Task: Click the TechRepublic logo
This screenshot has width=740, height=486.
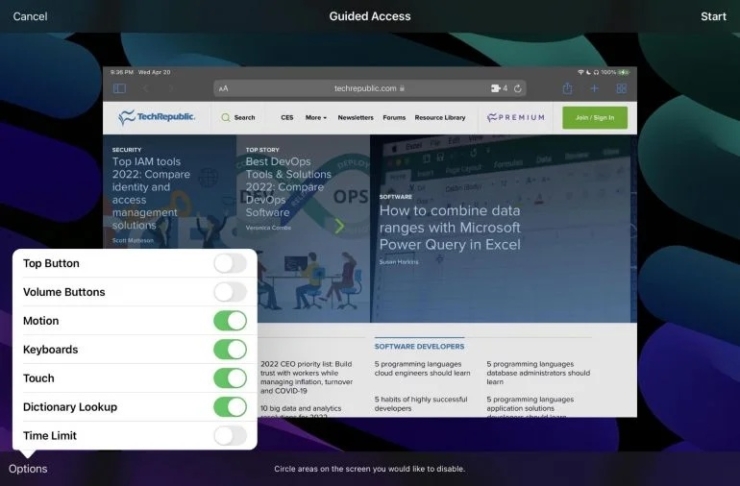Action: (x=156, y=117)
